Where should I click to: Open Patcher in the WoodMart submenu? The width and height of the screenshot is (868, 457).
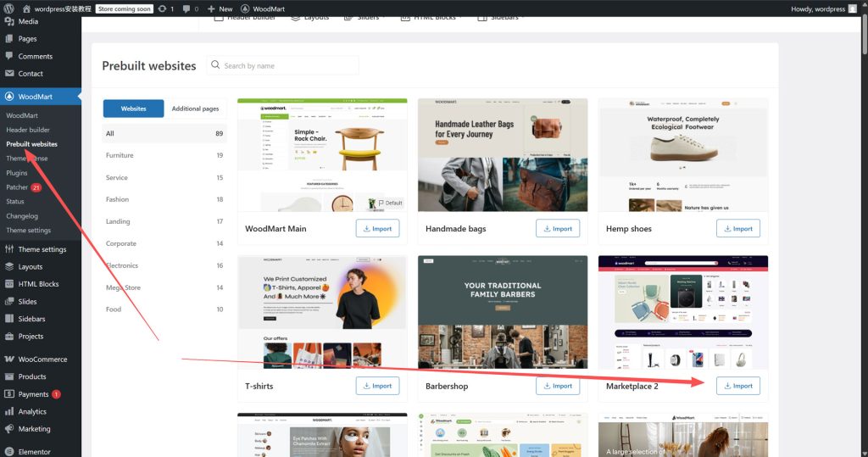click(x=17, y=187)
